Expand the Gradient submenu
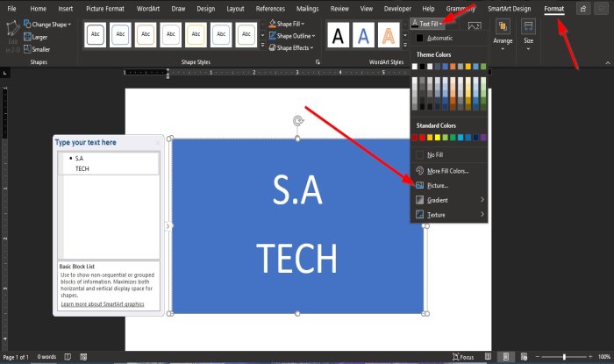The height and width of the screenshot is (364, 614). 437,200
